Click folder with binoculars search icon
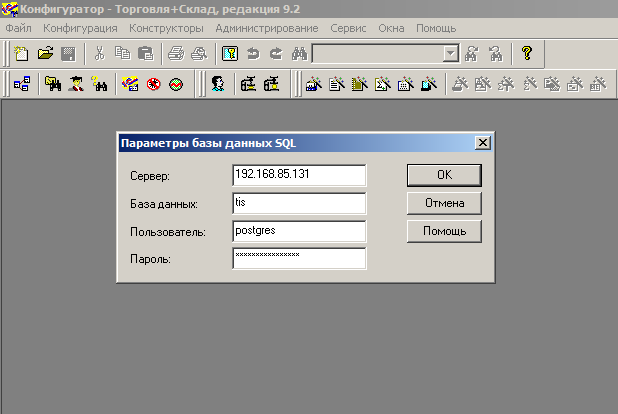This screenshot has width=618, height=414. [52, 84]
